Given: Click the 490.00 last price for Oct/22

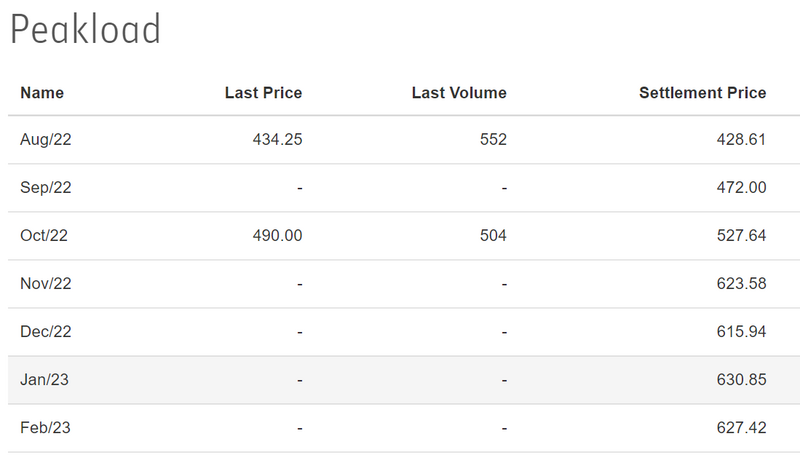Looking at the screenshot, I should (277, 236).
